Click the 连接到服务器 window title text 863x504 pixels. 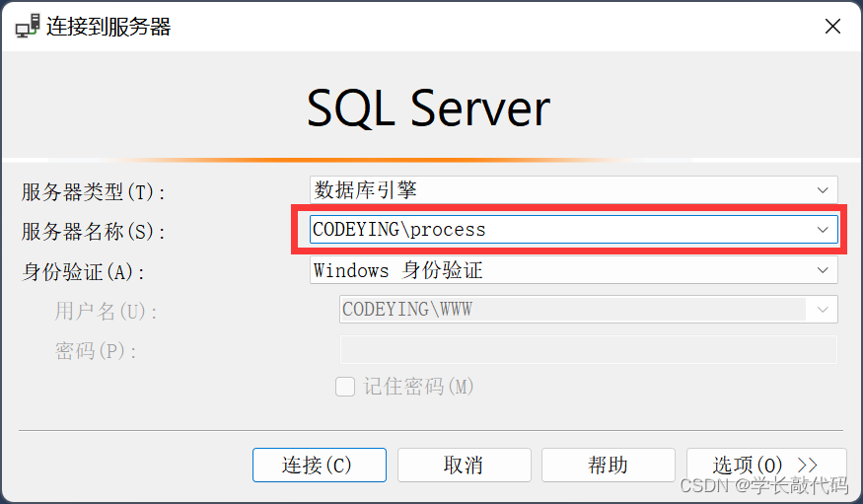coord(108,27)
